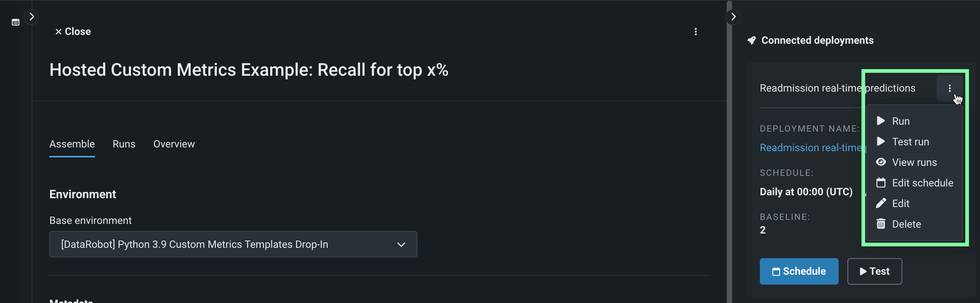980x303 pixels.
Task: Click the Connected deployments rocket icon
Action: [751, 40]
